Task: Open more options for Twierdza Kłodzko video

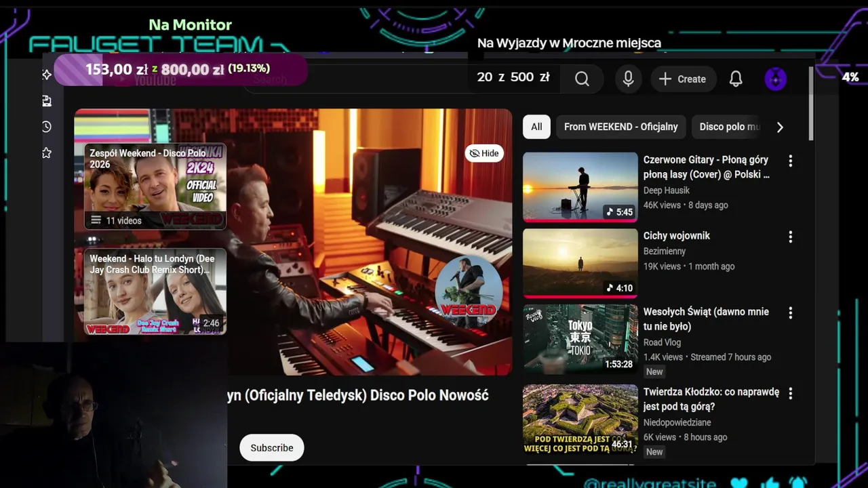Action: tap(790, 393)
